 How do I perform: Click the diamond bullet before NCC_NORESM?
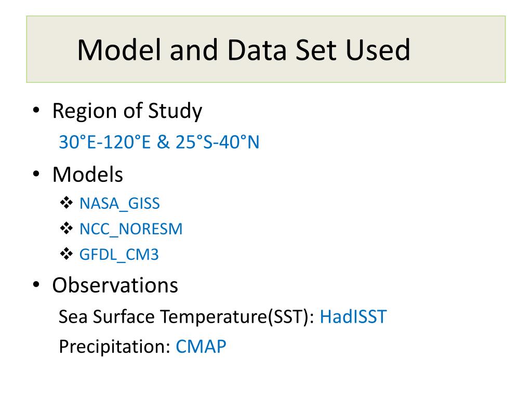point(66,229)
